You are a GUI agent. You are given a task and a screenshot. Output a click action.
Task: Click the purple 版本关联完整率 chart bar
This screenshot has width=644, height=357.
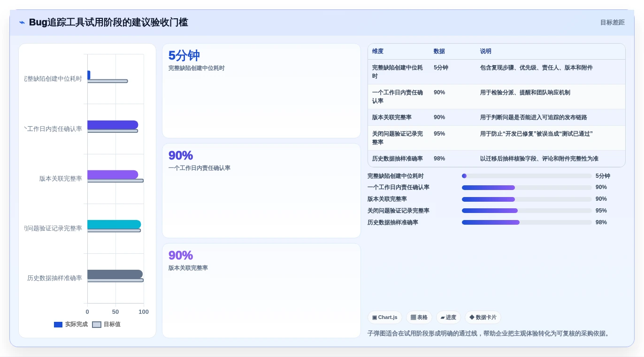113,175
